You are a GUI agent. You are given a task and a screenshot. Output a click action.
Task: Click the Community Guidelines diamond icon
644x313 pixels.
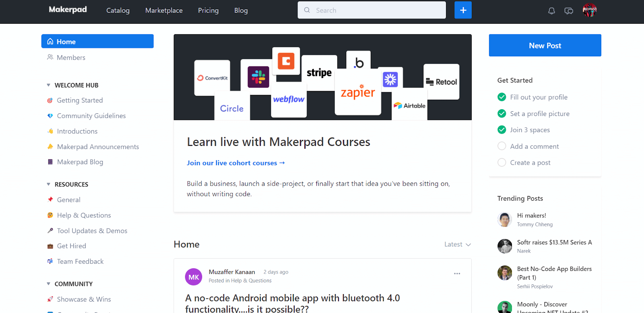(x=50, y=116)
